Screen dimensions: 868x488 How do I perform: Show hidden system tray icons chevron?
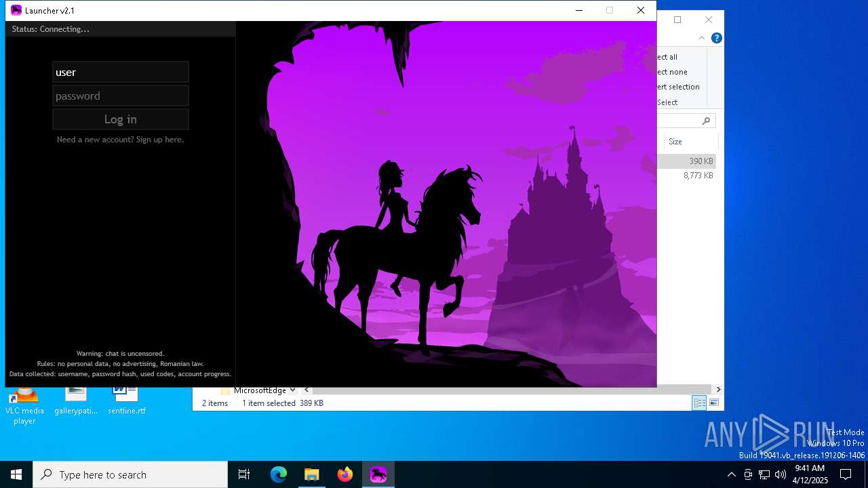pos(731,474)
